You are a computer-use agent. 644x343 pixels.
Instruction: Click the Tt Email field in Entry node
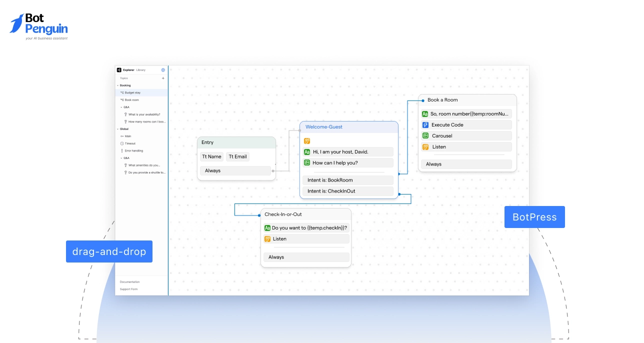[237, 156]
